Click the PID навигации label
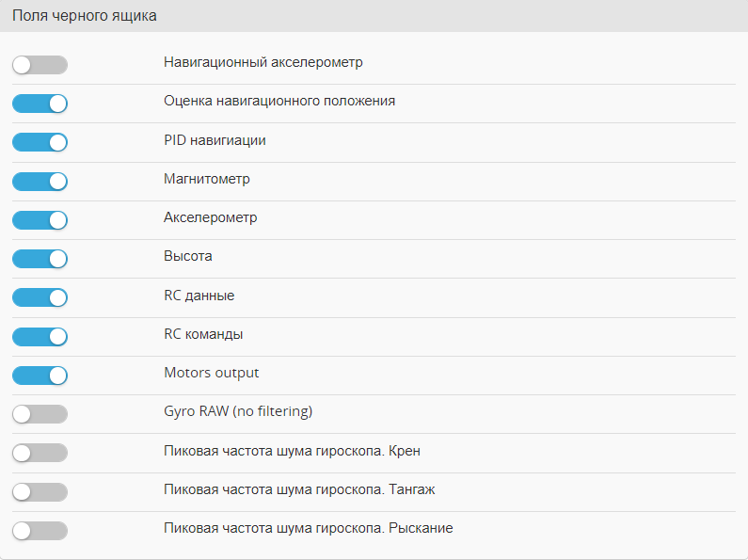Viewport: 748px width, 560px height. (x=215, y=140)
